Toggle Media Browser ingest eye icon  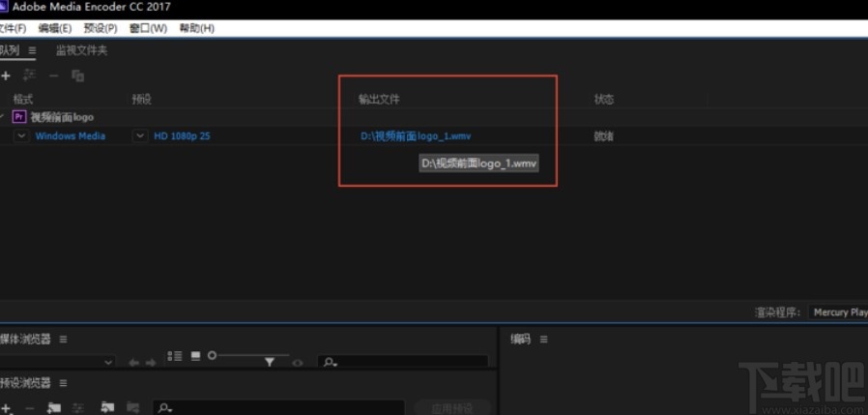298,363
